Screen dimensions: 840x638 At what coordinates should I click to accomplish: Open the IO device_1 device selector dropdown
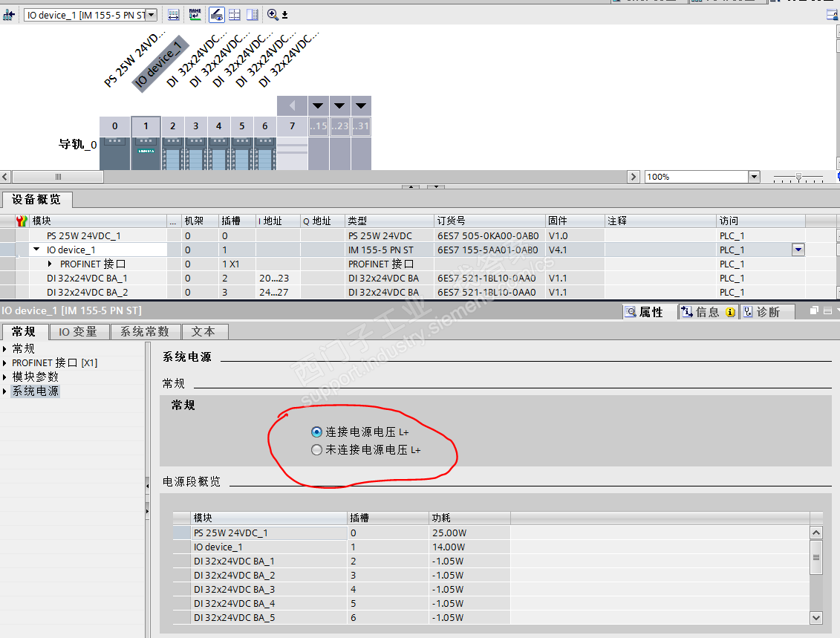click(152, 15)
